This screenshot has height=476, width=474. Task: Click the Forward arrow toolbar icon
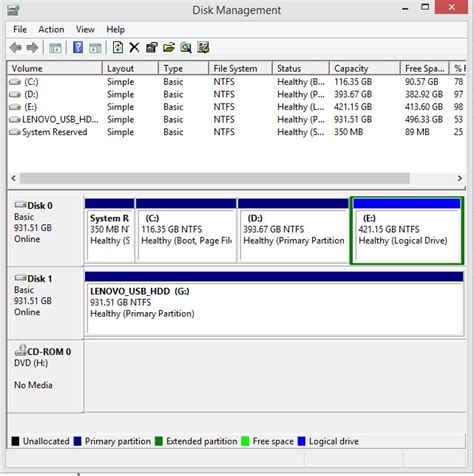pyautogui.click(x=32, y=48)
